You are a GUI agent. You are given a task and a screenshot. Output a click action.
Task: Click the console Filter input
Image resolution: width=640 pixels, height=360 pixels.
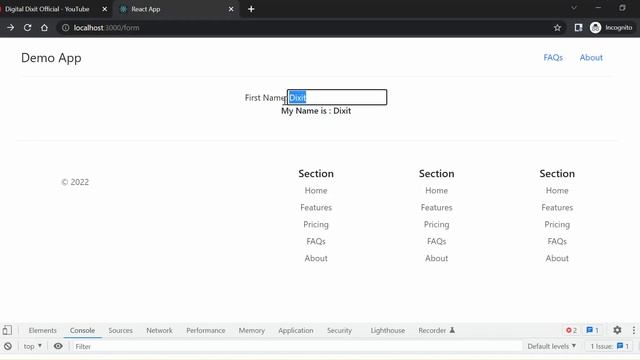tap(297, 346)
